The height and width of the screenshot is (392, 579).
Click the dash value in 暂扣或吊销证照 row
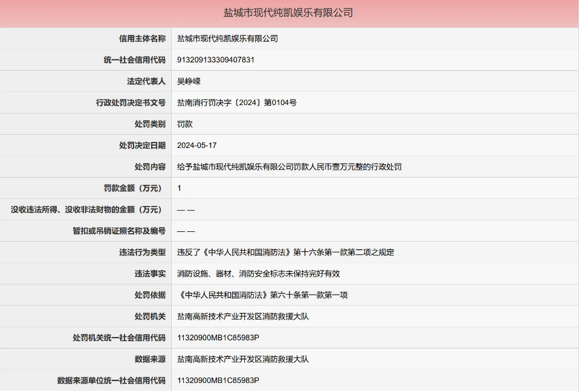tap(186, 231)
